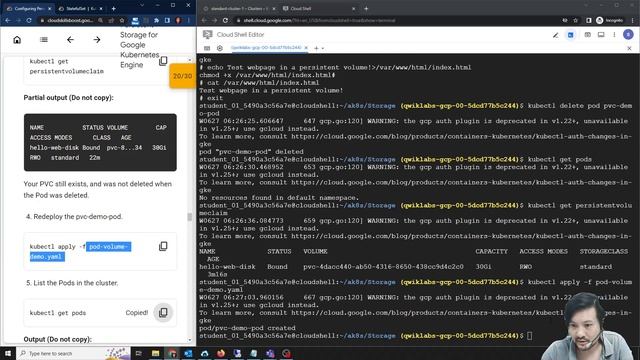Open the side panel icon in left browser
640x360 pixels.
tap(167, 20)
